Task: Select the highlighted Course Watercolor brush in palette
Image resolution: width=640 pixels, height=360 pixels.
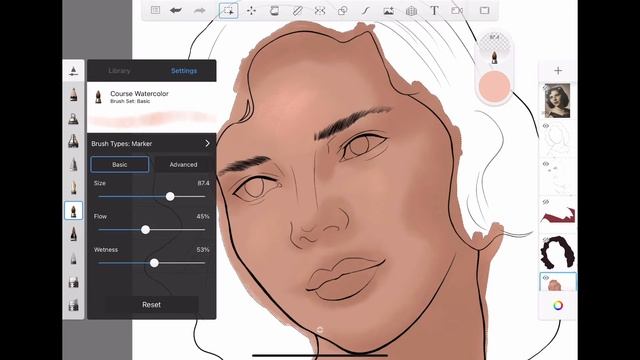Action: [73, 211]
